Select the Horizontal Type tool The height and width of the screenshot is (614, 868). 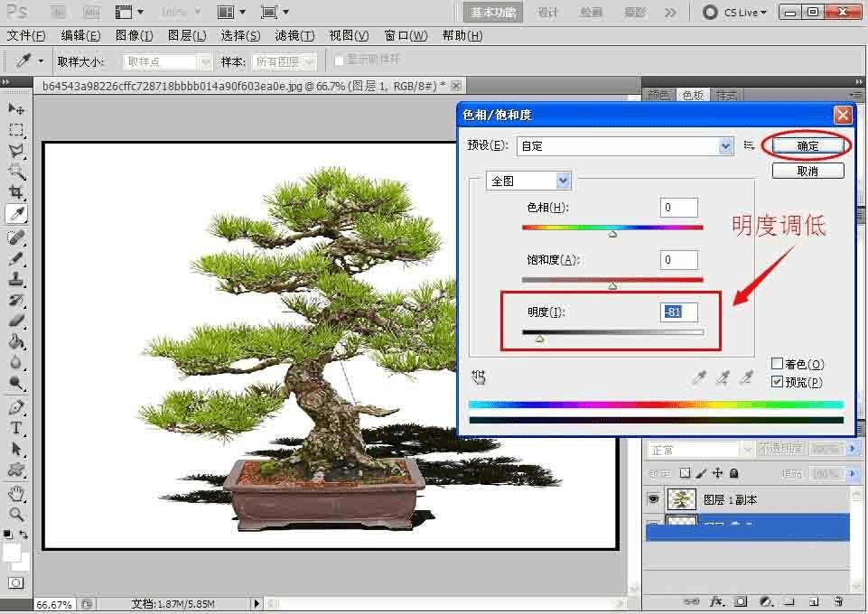click(16, 428)
